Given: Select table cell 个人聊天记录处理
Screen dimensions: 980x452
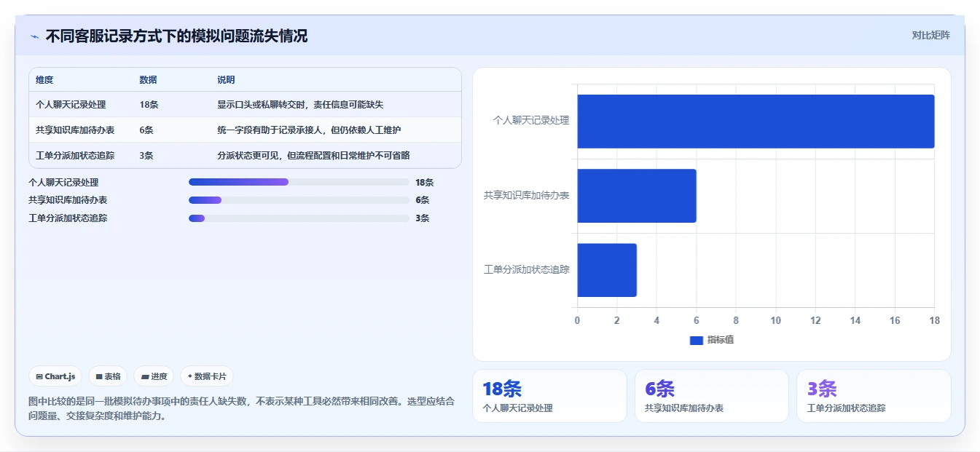Looking at the screenshot, I should (x=71, y=105).
